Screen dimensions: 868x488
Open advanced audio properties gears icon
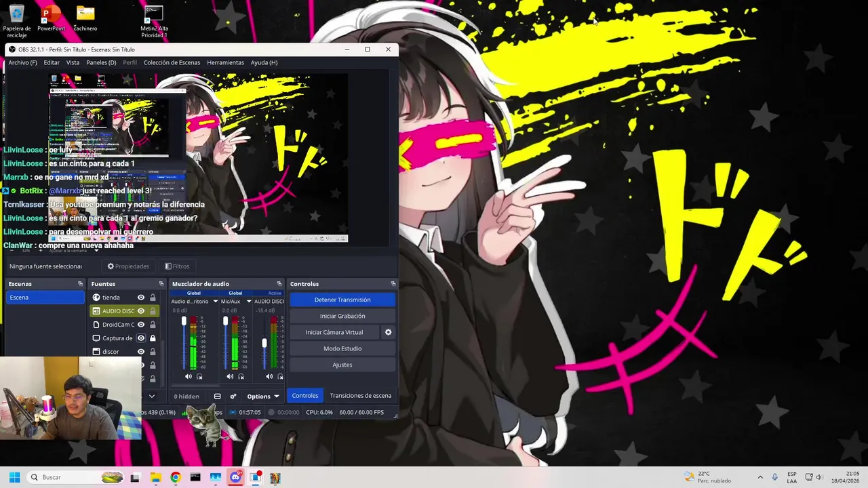tap(233, 396)
